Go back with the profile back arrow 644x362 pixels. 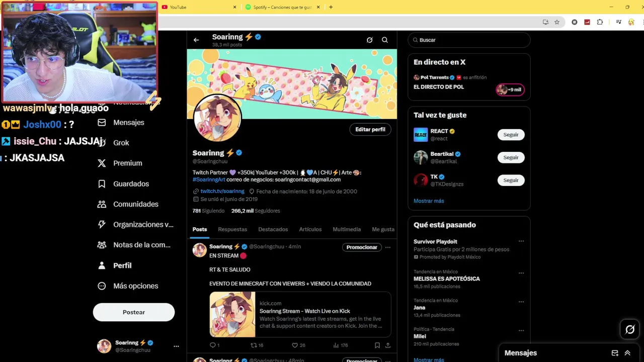pos(196,40)
